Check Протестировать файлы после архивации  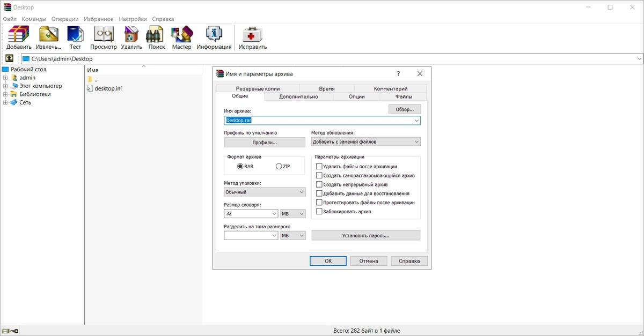[x=319, y=203]
